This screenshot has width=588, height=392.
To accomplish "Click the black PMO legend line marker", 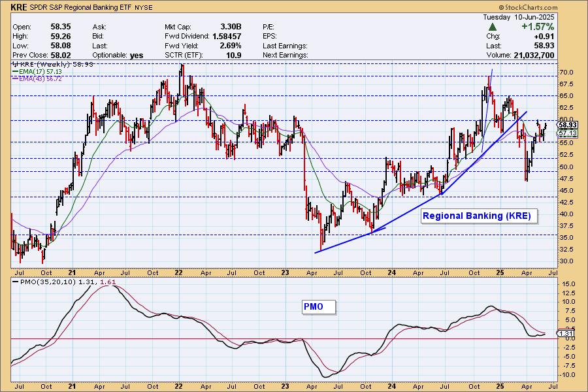I will tap(16, 282).
